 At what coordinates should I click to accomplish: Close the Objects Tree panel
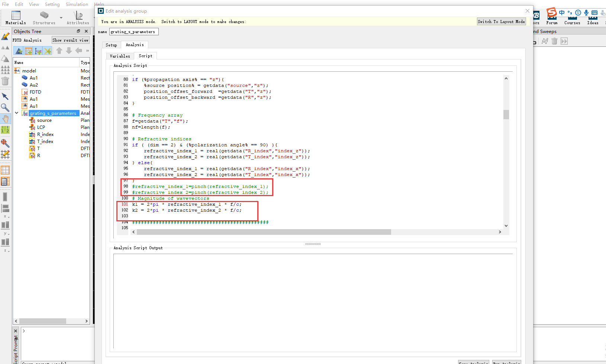pyautogui.click(x=86, y=31)
